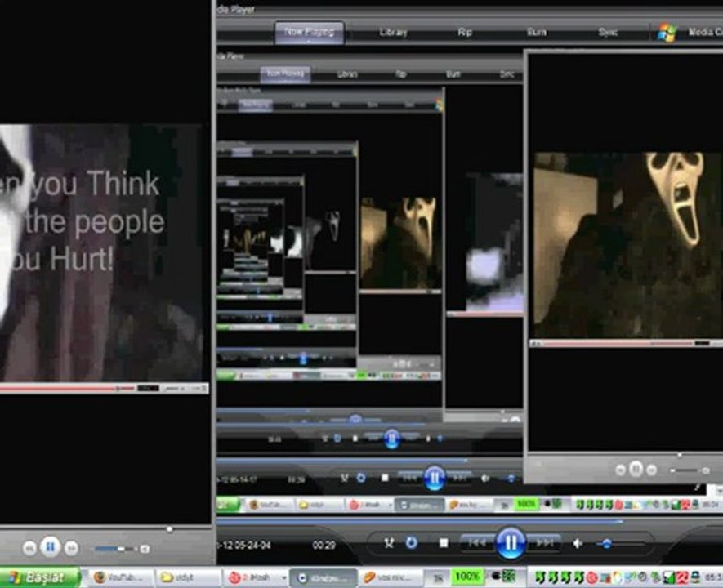Viewport: 723px width, 588px height.
Task: Click seek thumb above left mini player
Action: pos(170,529)
